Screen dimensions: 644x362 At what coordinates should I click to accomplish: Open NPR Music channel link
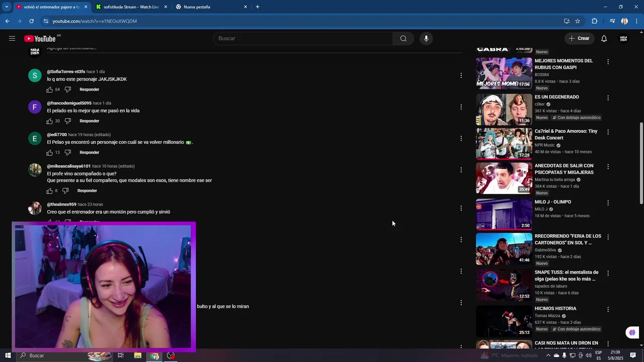click(544, 145)
